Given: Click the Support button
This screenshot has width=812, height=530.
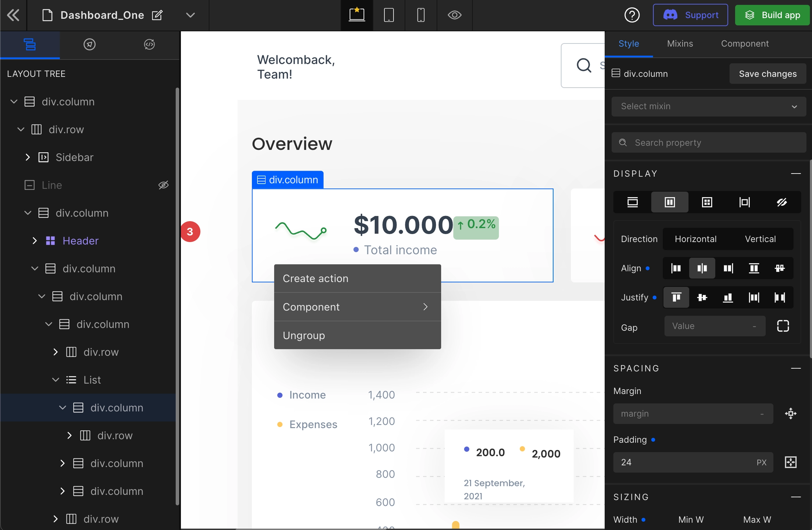Looking at the screenshot, I should click(690, 15).
